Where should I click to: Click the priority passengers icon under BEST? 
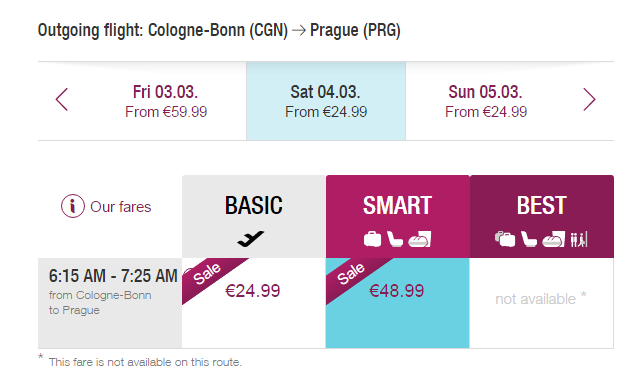[x=579, y=239]
